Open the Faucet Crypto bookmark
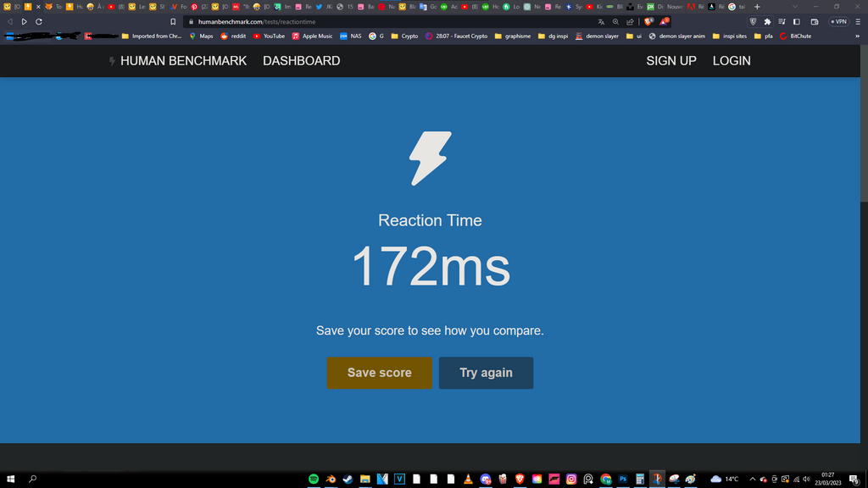Viewport: 868px width, 488px height. [456, 36]
